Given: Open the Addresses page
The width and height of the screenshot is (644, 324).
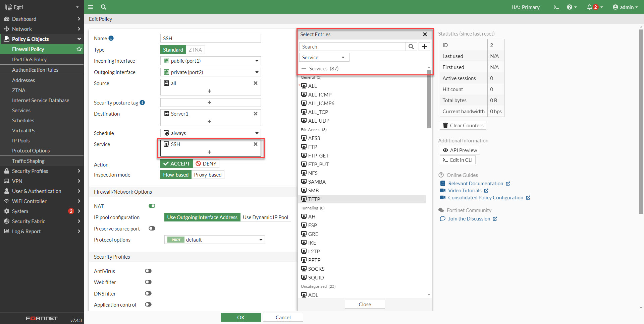Looking at the screenshot, I should (23, 80).
